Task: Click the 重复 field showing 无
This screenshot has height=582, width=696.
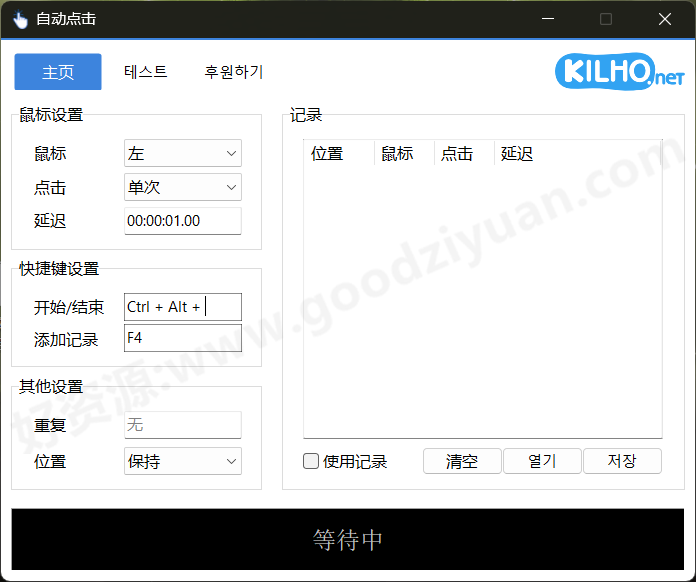Action: tap(183, 425)
